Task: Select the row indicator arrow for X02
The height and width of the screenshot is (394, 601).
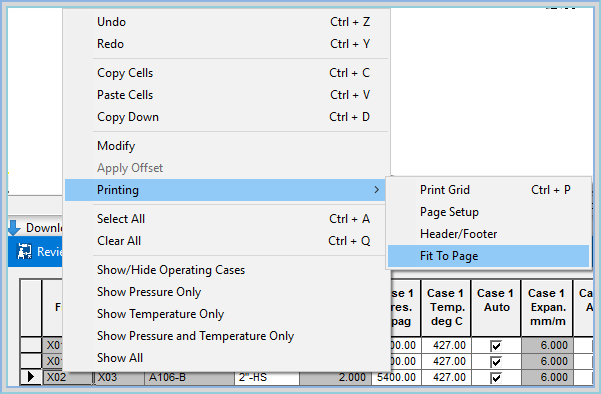Action: pos(31,377)
